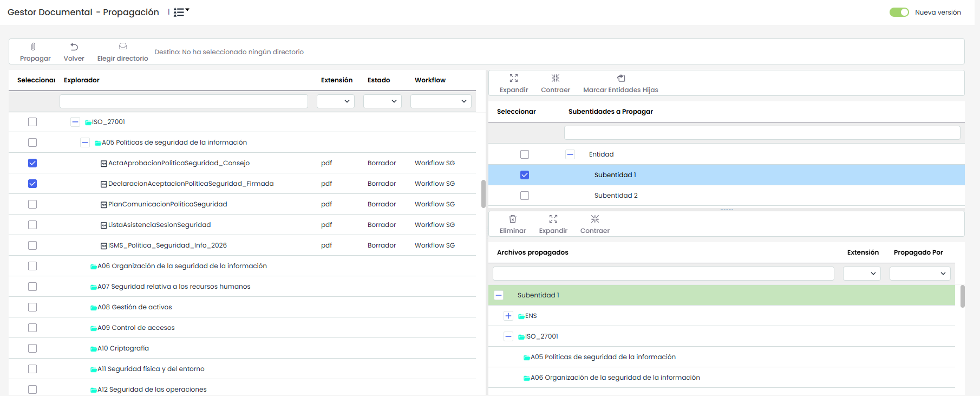Click the Propagar paperclip icon
Image resolution: width=980 pixels, height=396 pixels.
(x=34, y=47)
